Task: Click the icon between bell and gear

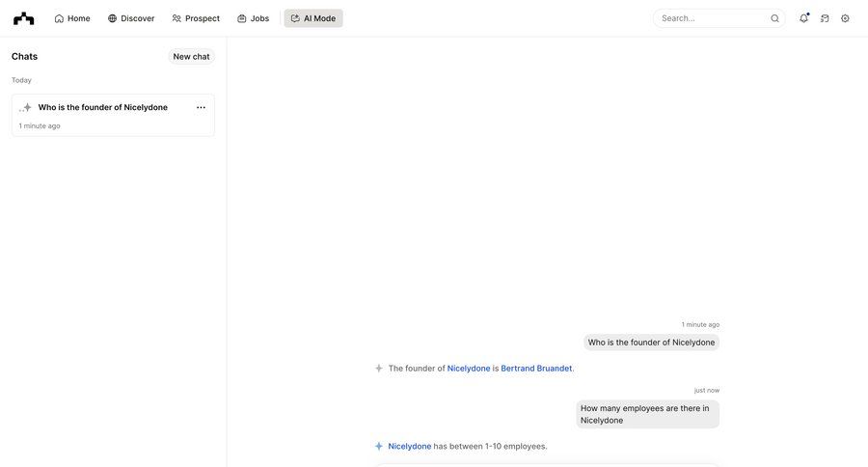Action: tap(825, 18)
